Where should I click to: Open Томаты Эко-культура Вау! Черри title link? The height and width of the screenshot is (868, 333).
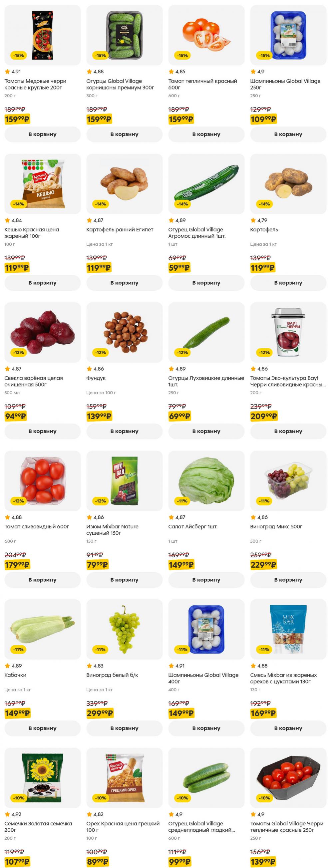pos(288,381)
